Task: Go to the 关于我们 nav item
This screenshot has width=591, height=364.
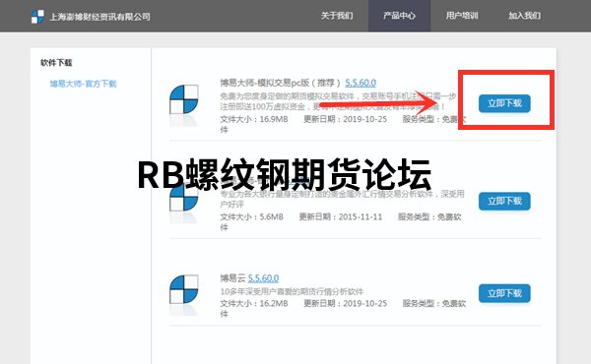Action: tap(337, 16)
